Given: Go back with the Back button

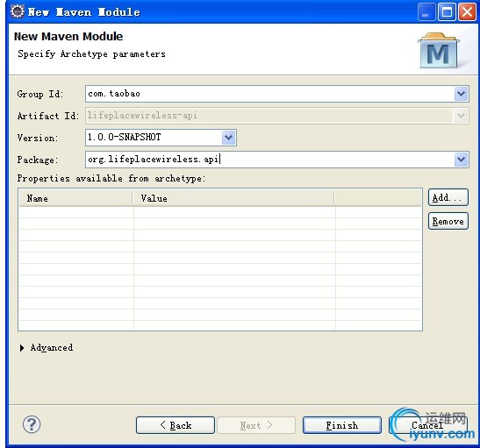Looking at the screenshot, I should [x=176, y=425].
